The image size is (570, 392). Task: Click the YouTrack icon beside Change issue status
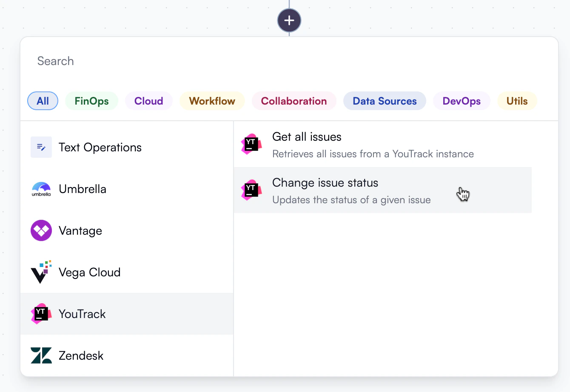point(251,190)
